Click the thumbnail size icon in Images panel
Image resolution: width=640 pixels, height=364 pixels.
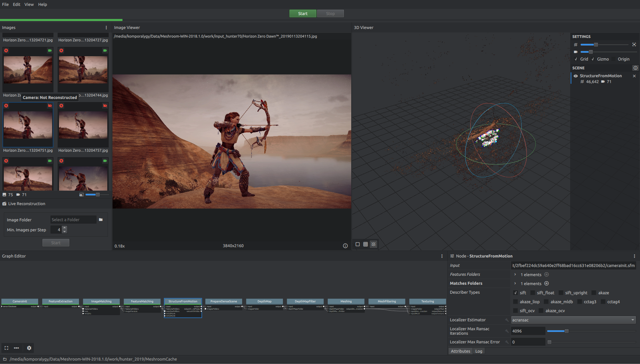pyautogui.click(x=81, y=195)
